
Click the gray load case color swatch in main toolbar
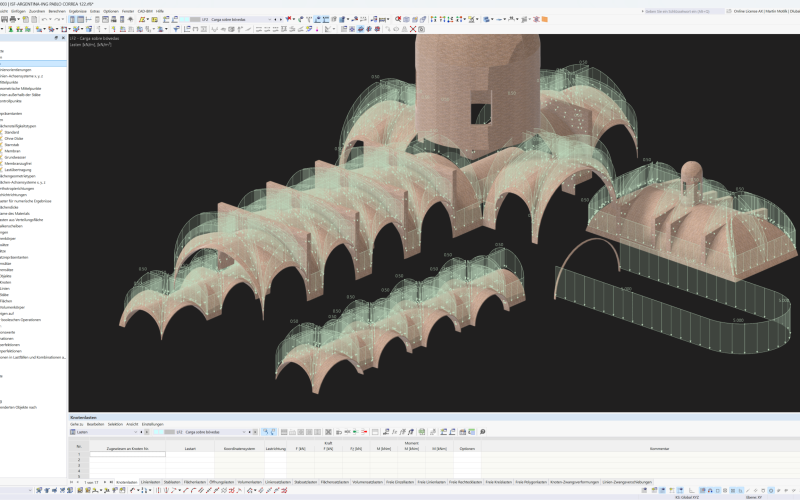click(x=195, y=19)
